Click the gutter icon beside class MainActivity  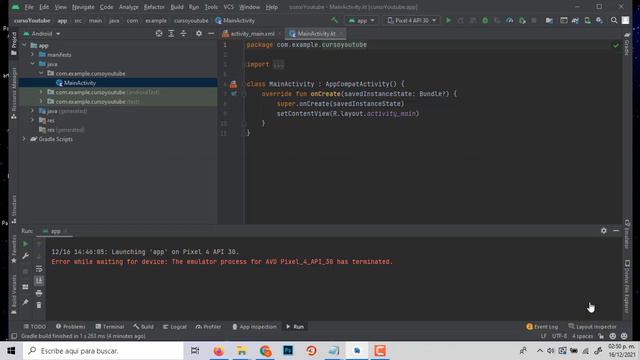click(x=233, y=84)
